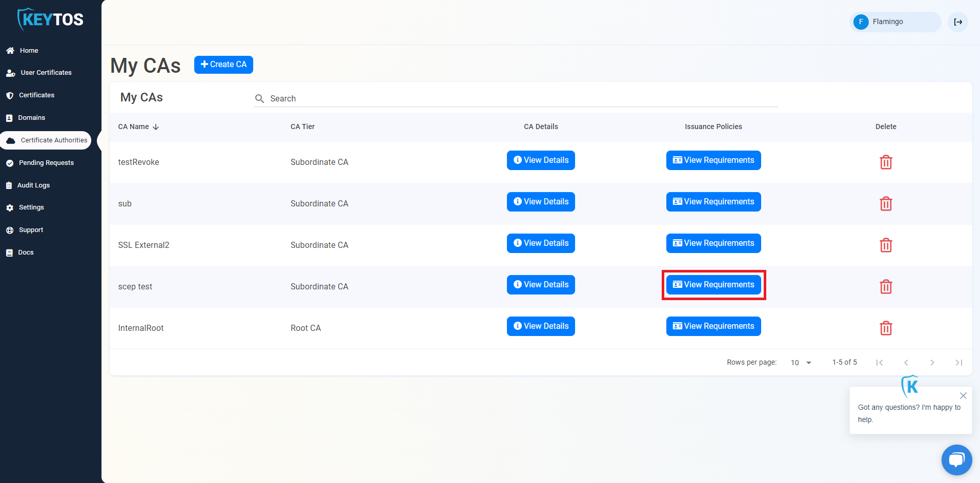Open Pending Requests
Screen dimensions: 980x483
click(40, 163)
